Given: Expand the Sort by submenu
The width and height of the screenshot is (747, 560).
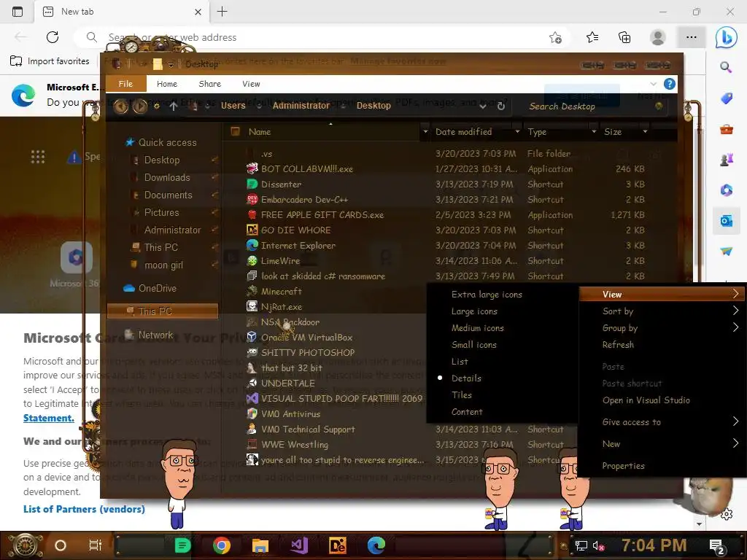Looking at the screenshot, I should [x=662, y=311].
